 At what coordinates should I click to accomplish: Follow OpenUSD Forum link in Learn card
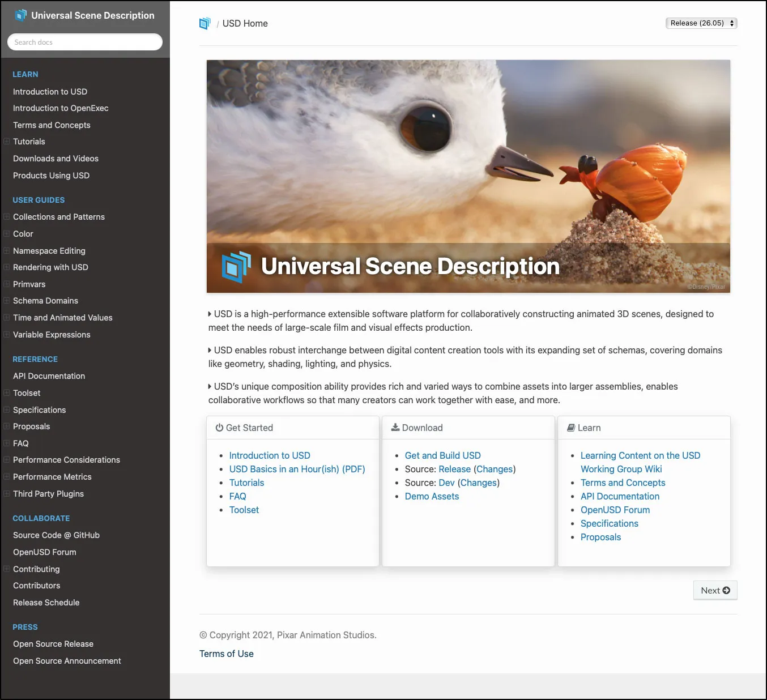pyautogui.click(x=615, y=510)
